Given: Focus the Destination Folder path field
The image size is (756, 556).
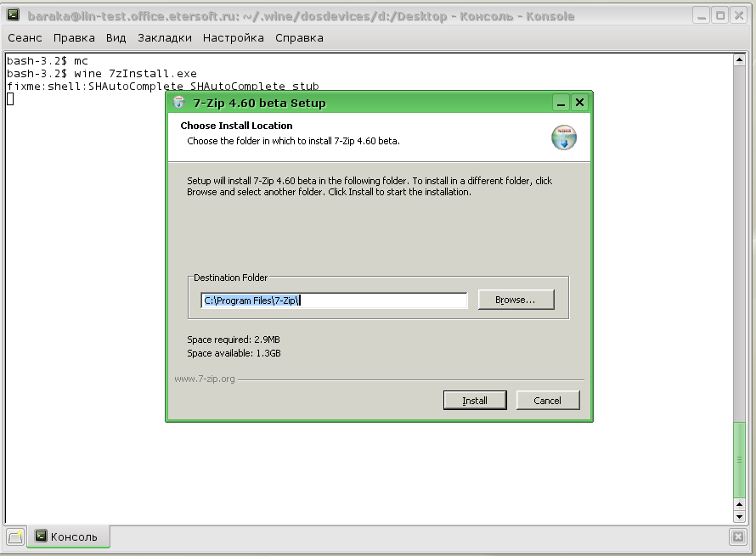Looking at the screenshot, I should point(334,300).
